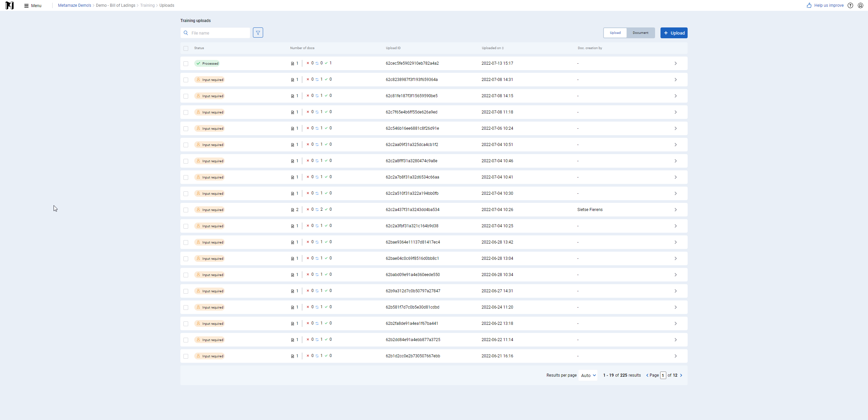Click processing icon in row 62c2a437f31a3243dd4ba534

(x=317, y=210)
